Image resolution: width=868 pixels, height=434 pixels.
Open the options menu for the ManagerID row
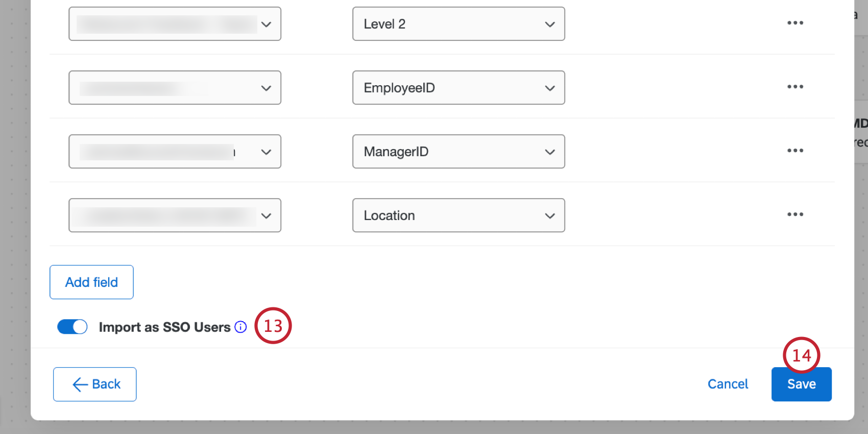pos(795,151)
